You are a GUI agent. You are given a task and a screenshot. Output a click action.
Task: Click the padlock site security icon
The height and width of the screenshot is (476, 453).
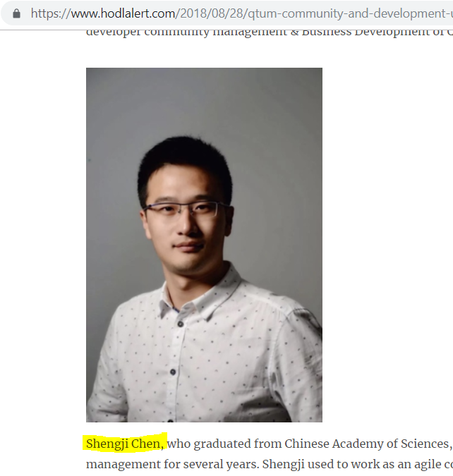point(17,13)
